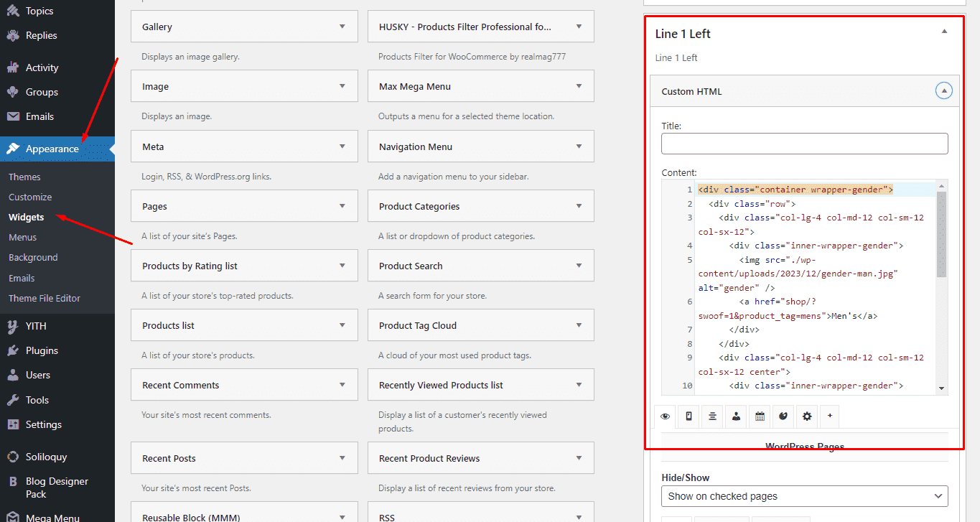This screenshot has width=980, height=522.
Task: Select the eye visibility tab
Action: click(x=666, y=416)
